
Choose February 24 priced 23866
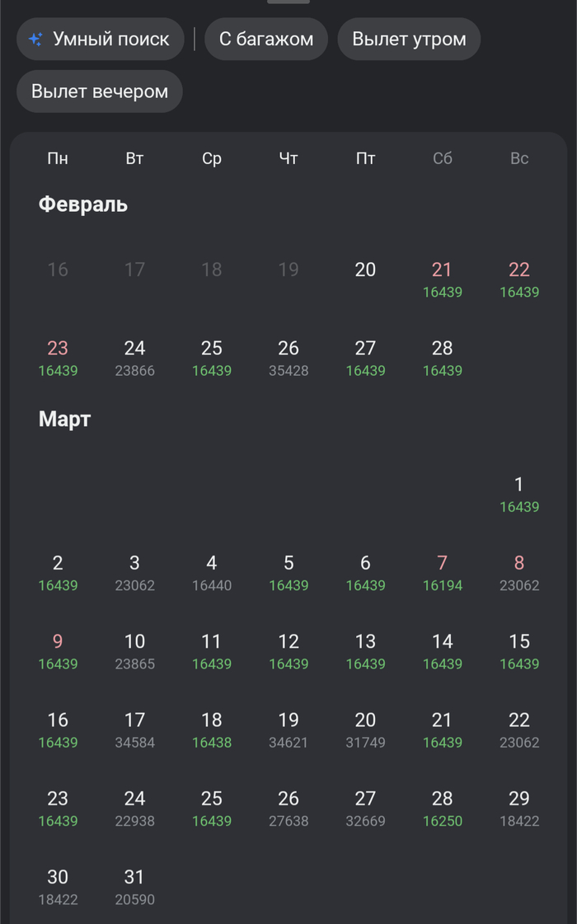click(134, 358)
